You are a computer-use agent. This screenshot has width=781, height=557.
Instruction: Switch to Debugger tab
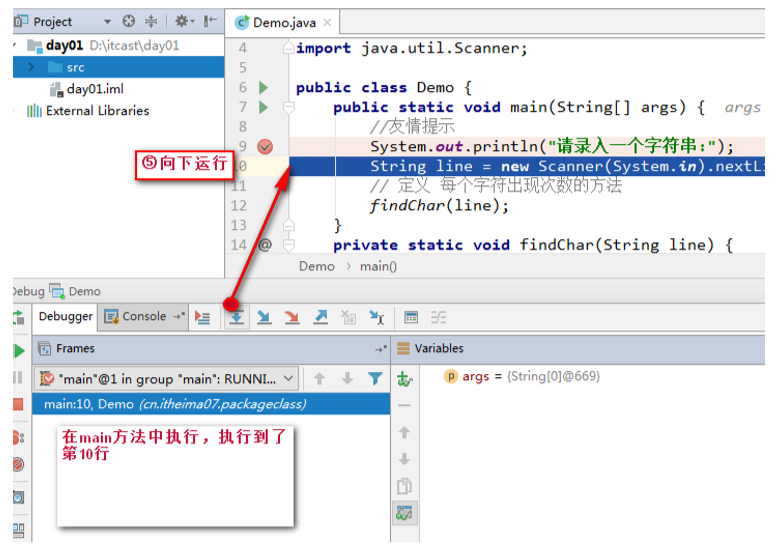point(65,316)
